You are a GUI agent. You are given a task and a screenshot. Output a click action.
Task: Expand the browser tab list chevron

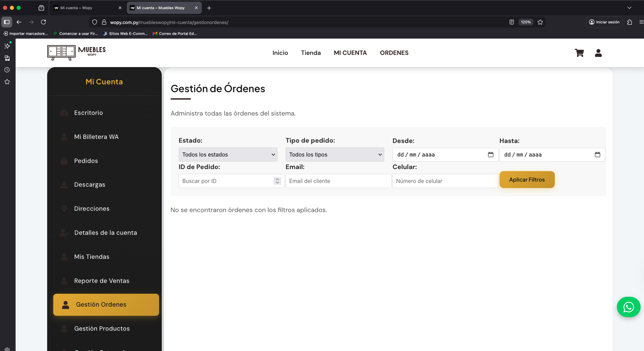629,8
